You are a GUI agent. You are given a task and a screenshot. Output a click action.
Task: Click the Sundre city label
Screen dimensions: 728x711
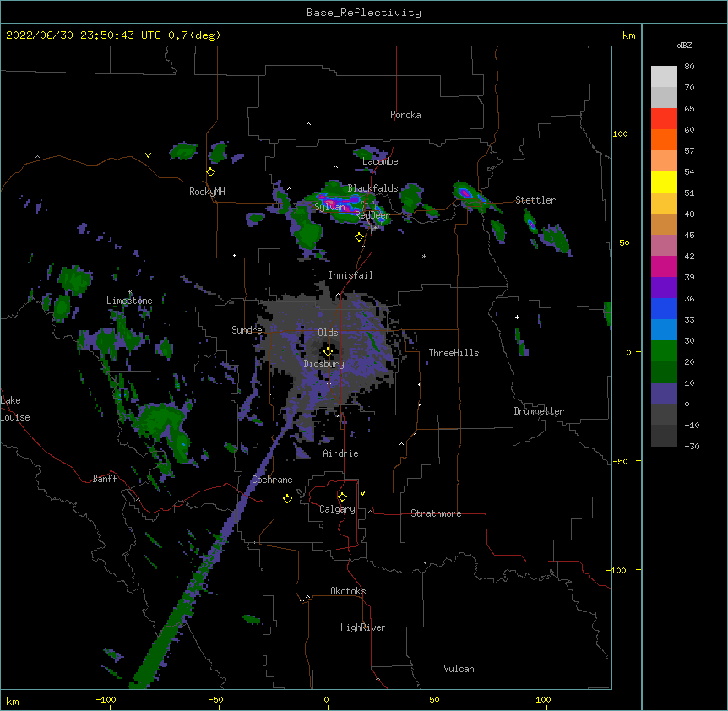247,330
